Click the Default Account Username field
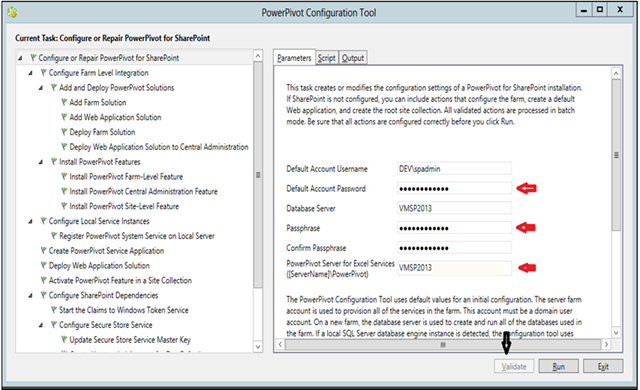The width and height of the screenshot is (640, 390). pos(454,168)
